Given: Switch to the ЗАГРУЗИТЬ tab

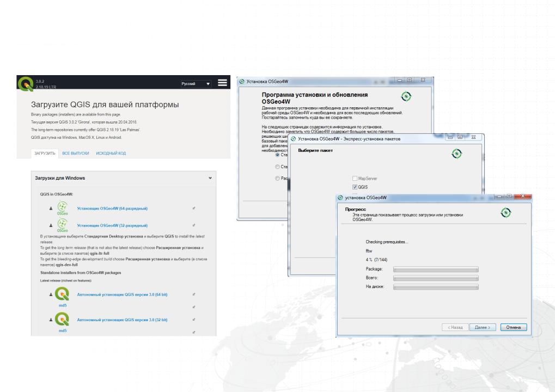Looking at the screenshot, I should pos(45,153).
